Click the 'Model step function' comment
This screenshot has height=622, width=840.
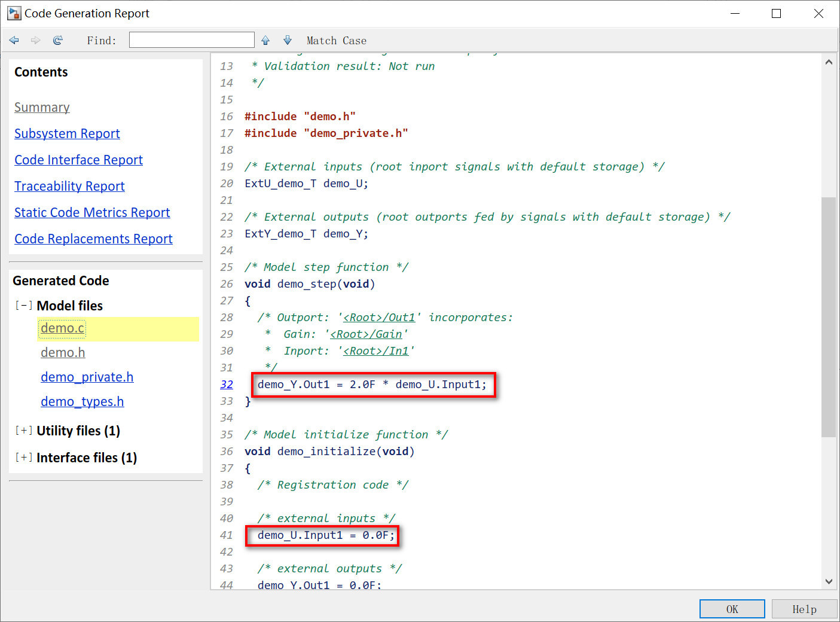[x=326, y=267]
